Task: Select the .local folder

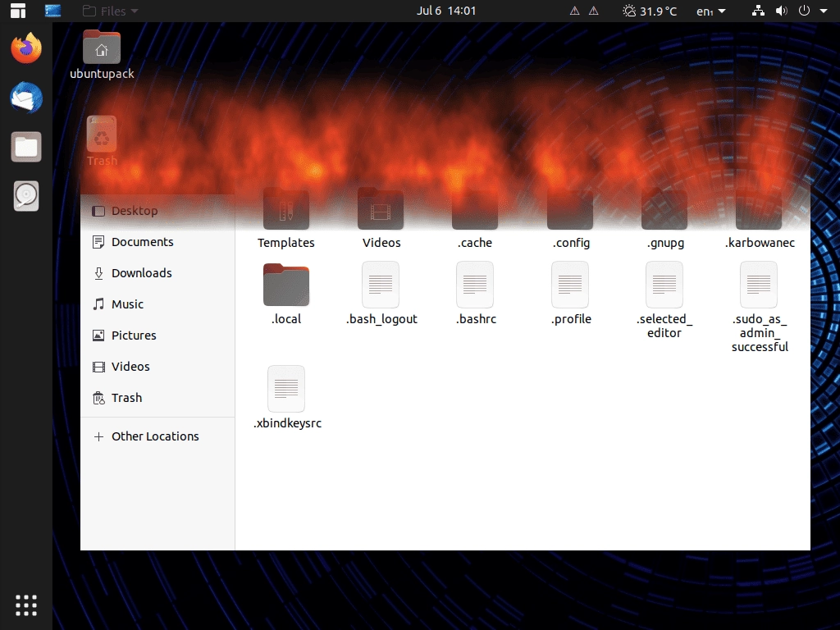Action: click(286, 294)
